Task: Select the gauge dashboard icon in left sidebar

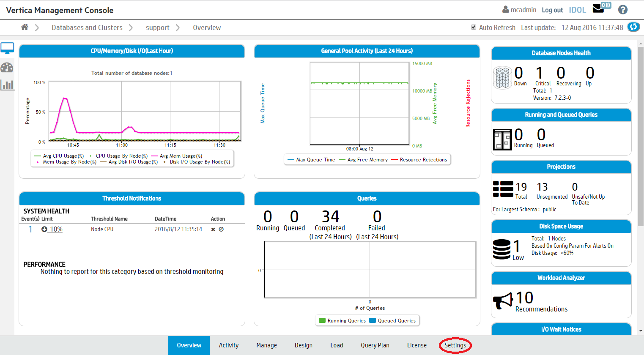Action: pyautogui.click(x=7, y=68)
